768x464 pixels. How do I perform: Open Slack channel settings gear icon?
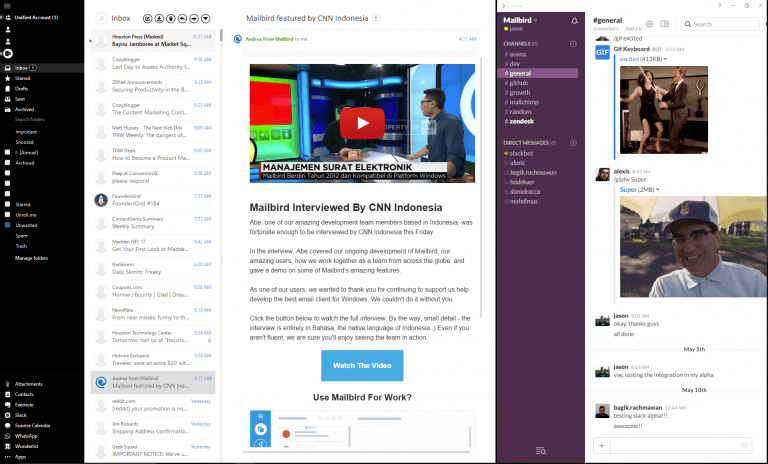tap(649, 24)
